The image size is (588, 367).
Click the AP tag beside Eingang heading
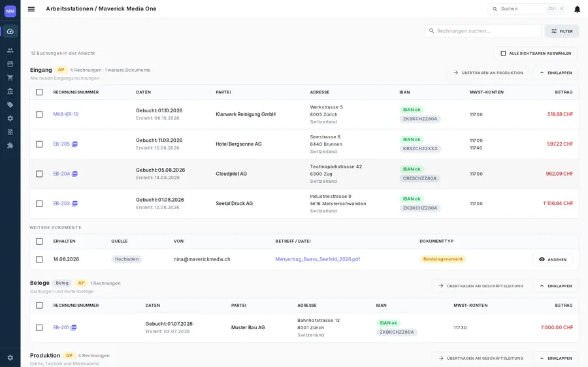tap(61, 70)
